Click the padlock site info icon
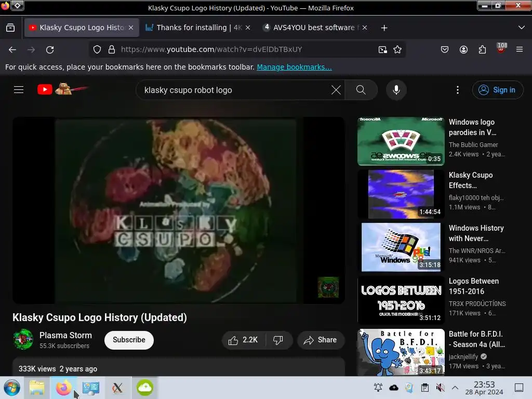Screen dimensions: 532x399 pyautogui.click(x=112, y=49)
